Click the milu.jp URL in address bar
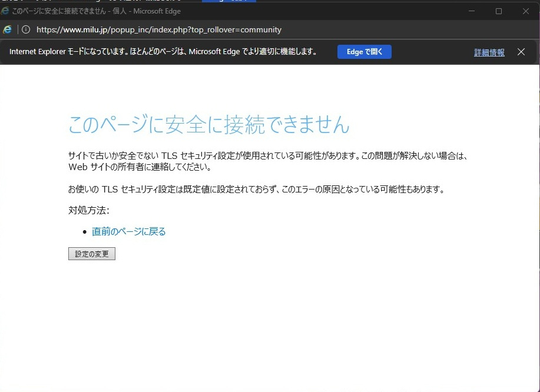The image size is (540, 392). click(159, 29)
